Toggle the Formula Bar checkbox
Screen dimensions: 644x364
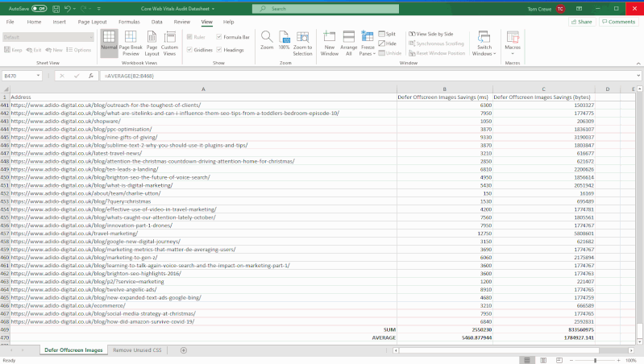(218, 37)
